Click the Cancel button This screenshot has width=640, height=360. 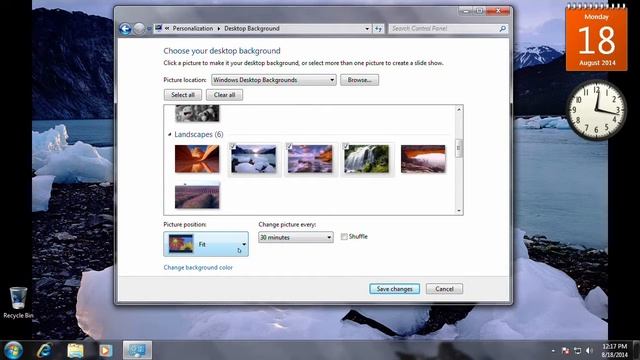click(444, 289)
